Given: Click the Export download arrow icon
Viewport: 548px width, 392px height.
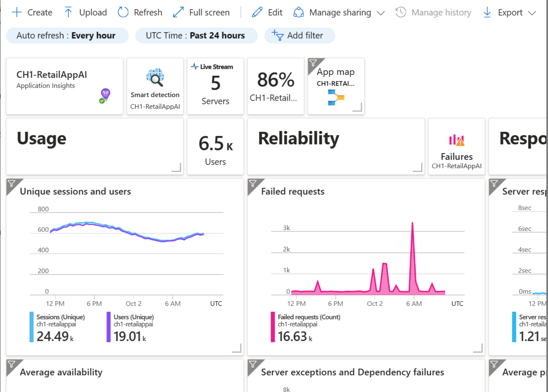Looking at the screenshot, I should [x=487, y=12].
